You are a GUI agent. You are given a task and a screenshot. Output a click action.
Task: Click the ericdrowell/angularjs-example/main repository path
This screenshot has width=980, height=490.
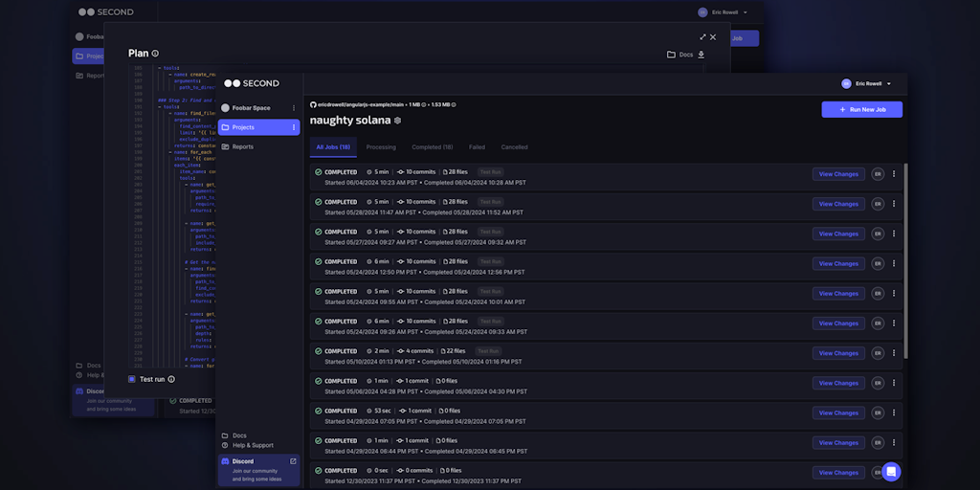(x=361, y=104)
